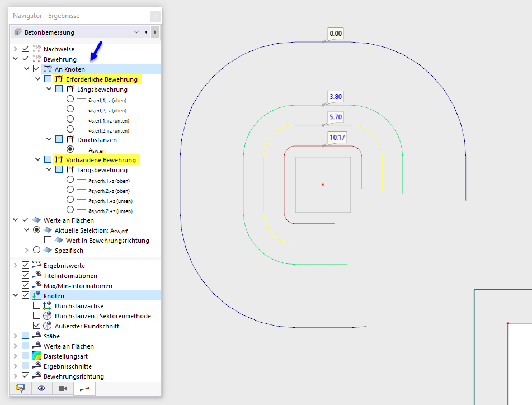Select the Spezifisch radio option
This screenshot has height=405, width=532.
(x=37, y=250)
